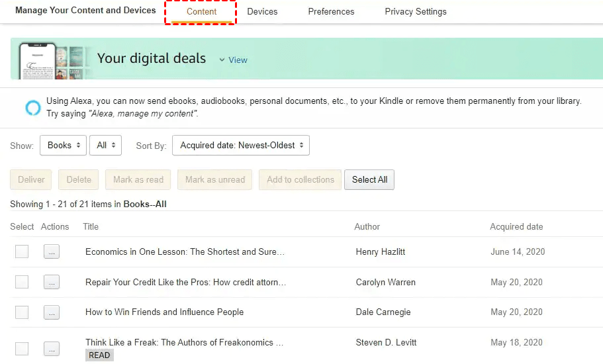Open actions menu for Economics in One Lesson
Viewport: 603px width, 364px height.
[52, 252]
